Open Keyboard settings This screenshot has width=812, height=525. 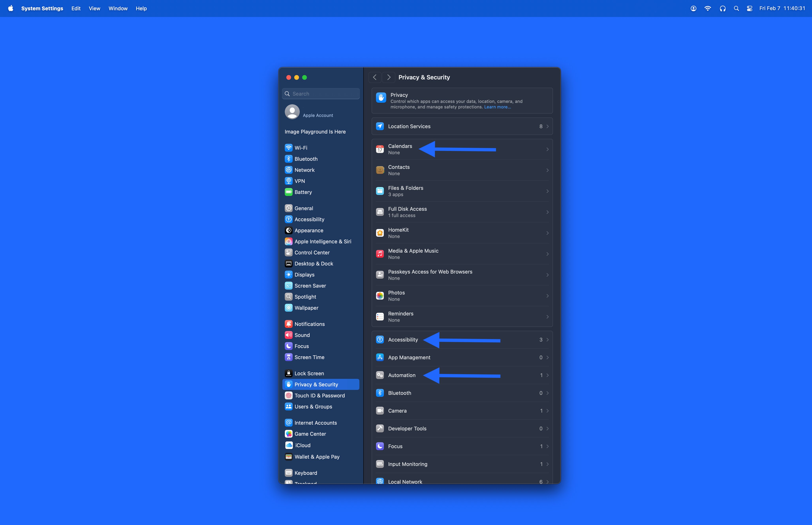click(321, 473)
